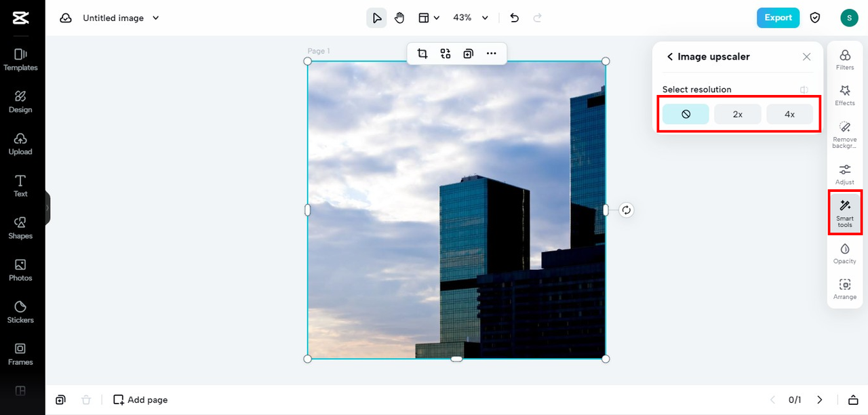Image resolution: width=868 pixels, height=415 pixels.
Task: Undo the last action
Action: coord(514,18)
